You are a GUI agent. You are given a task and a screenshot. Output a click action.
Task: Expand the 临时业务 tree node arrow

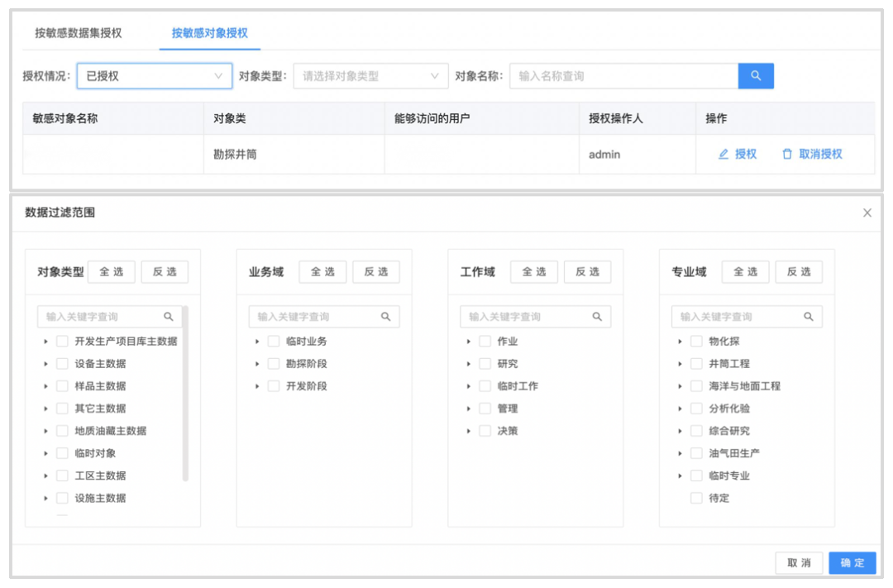pyautogui.click(x=257, y=342)
